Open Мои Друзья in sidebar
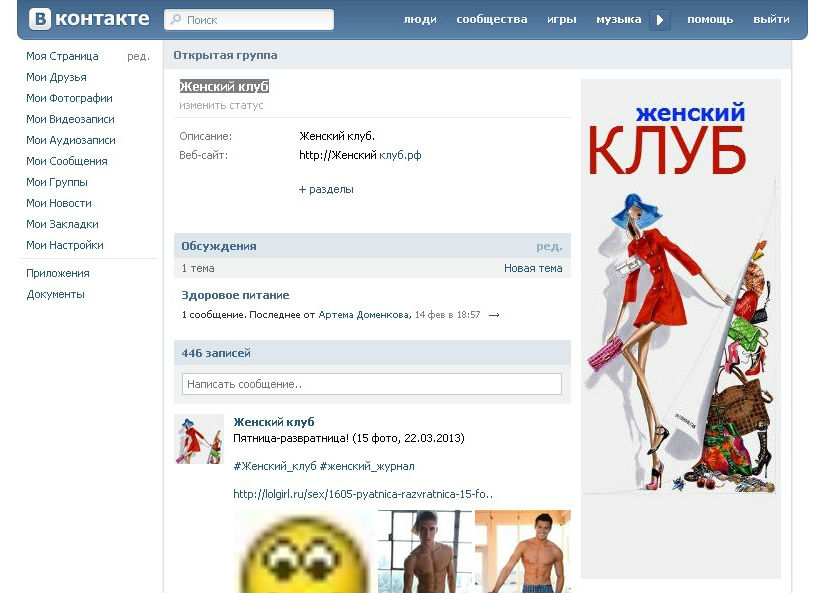 [56, 77]
